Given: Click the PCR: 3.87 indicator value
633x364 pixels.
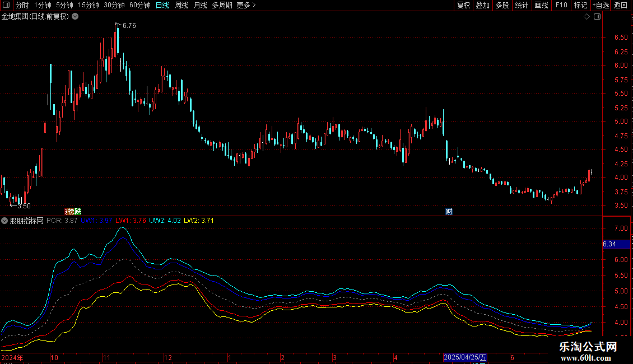Looking at the screenshot, I should (x=62, y=221).
